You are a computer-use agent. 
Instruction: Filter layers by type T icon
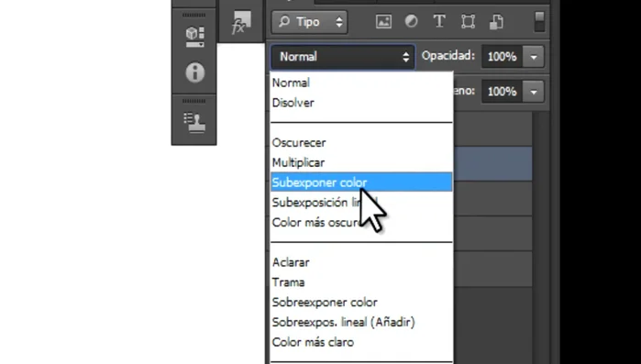[x=439, y=22]
